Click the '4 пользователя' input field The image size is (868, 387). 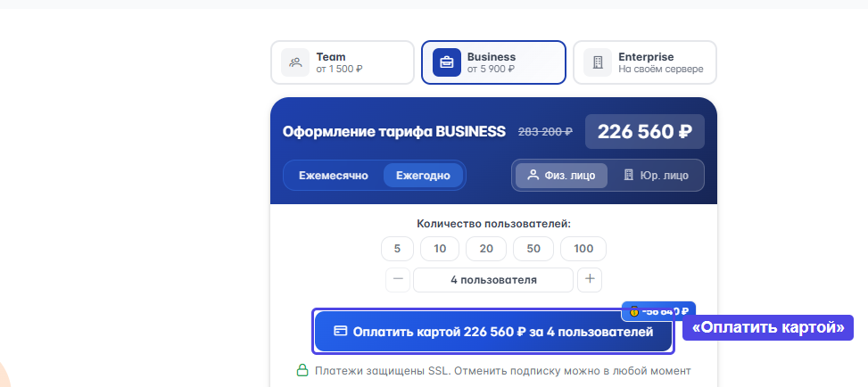tap(493, 280)
